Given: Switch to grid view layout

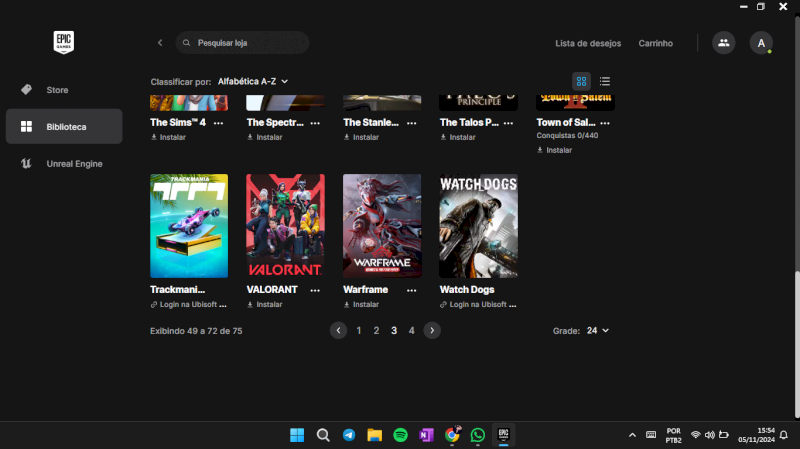Looking at the screenshot, I should point(581,81).
